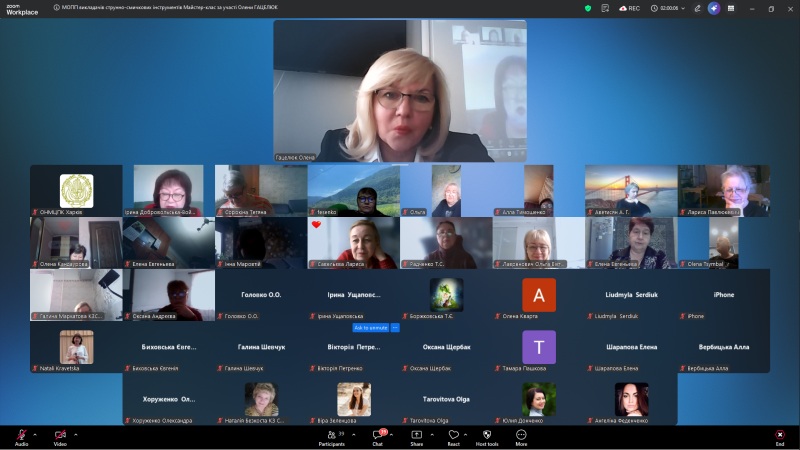Click the End meeting button
This screenshot has width=800, height=450.
point(779,436)
